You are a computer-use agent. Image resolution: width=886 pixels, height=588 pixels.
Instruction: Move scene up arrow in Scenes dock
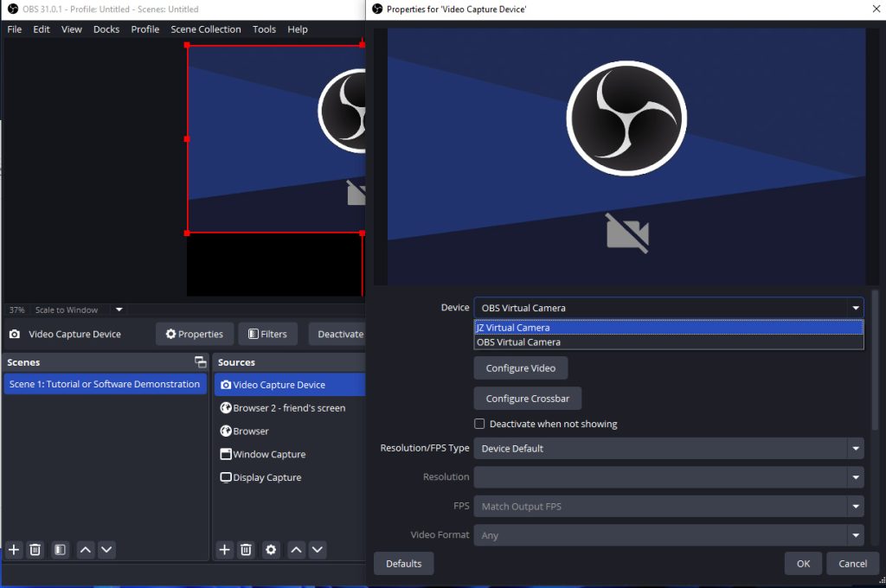(x=86, y=550)
